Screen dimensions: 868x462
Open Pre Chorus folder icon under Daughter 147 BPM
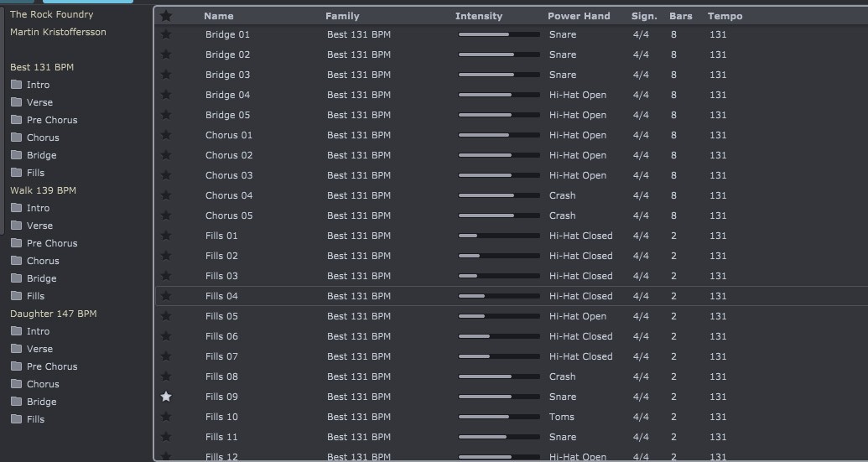(17, 367)
